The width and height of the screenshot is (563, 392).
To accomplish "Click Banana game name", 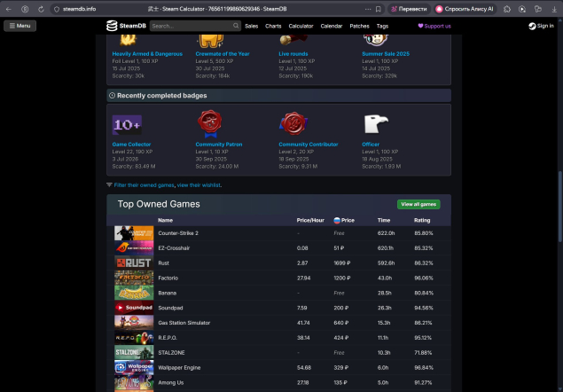I will pyautogui.click(x=167, y=293).
